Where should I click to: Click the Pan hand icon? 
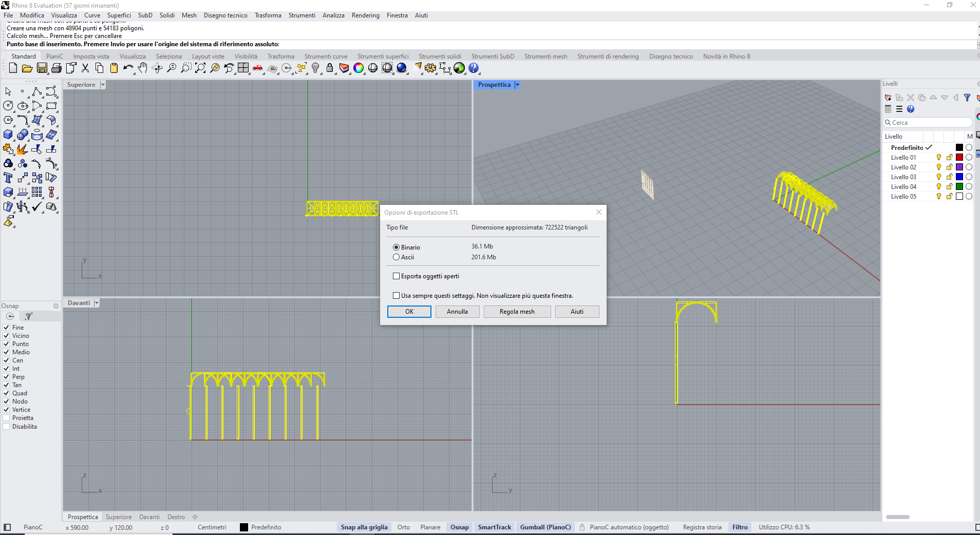pos(143,68)
